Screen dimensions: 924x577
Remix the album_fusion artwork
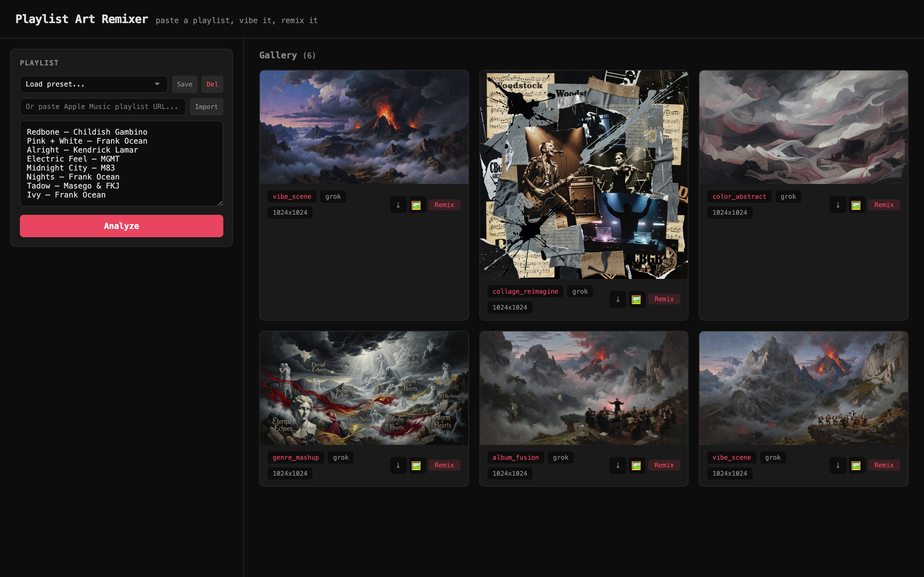click(664, 465)
